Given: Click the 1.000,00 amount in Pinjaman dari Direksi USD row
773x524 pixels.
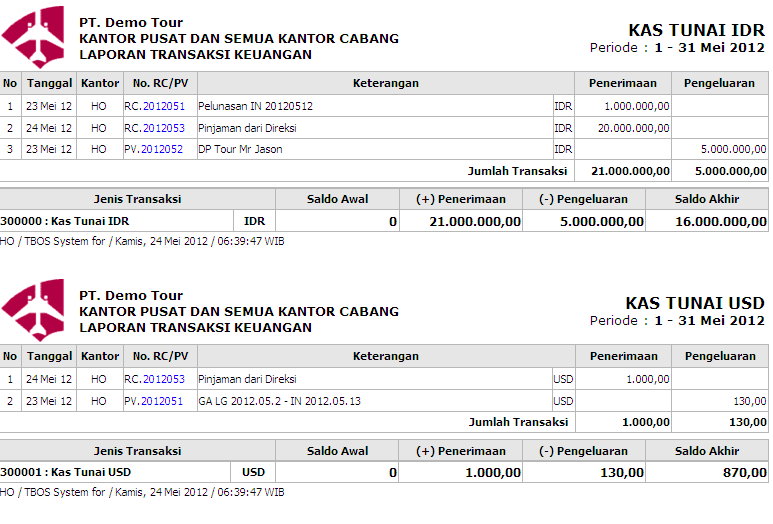Looking at the screenshot, I should point(648,379).
